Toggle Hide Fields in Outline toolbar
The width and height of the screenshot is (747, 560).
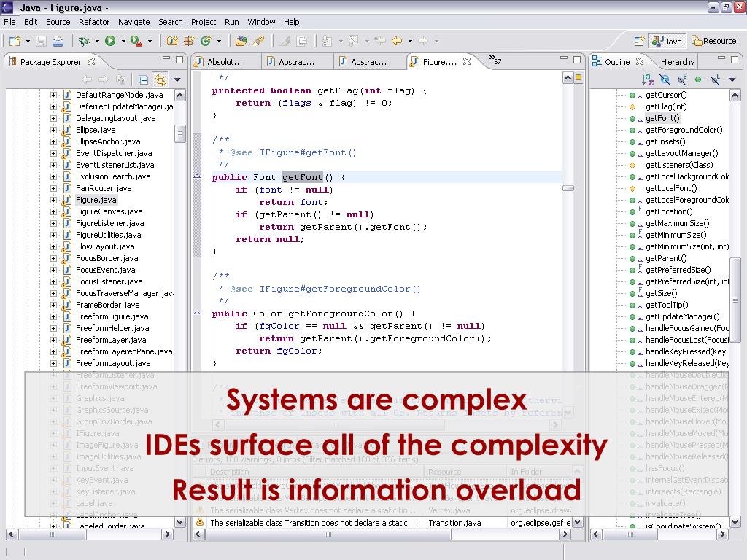coord(665,79)
